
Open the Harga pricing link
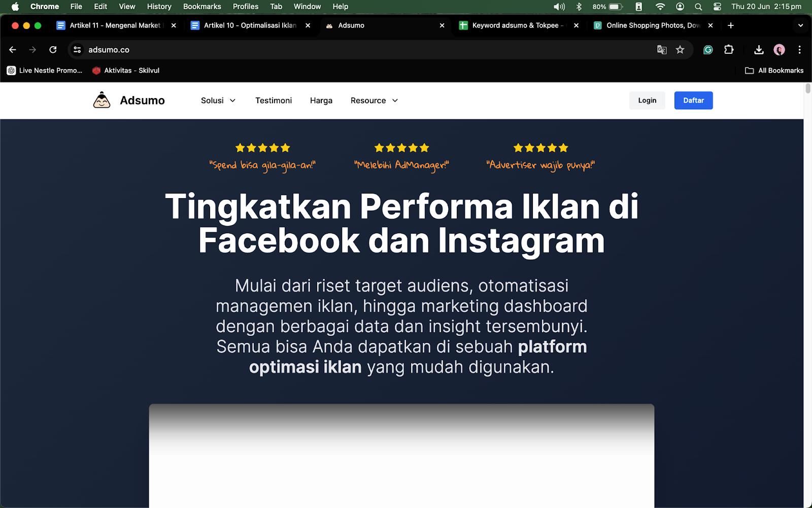(321, 101)
